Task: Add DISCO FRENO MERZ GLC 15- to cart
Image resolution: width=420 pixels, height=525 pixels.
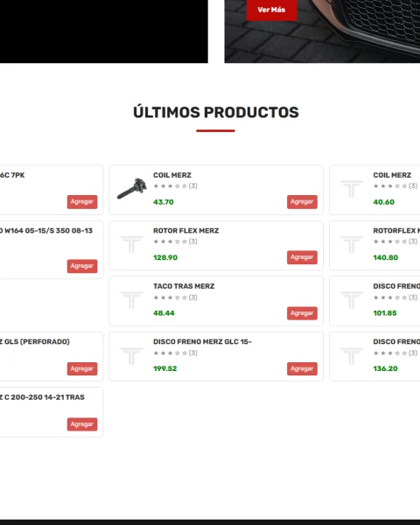Action: pyautogui.click(x=302, y=368)
